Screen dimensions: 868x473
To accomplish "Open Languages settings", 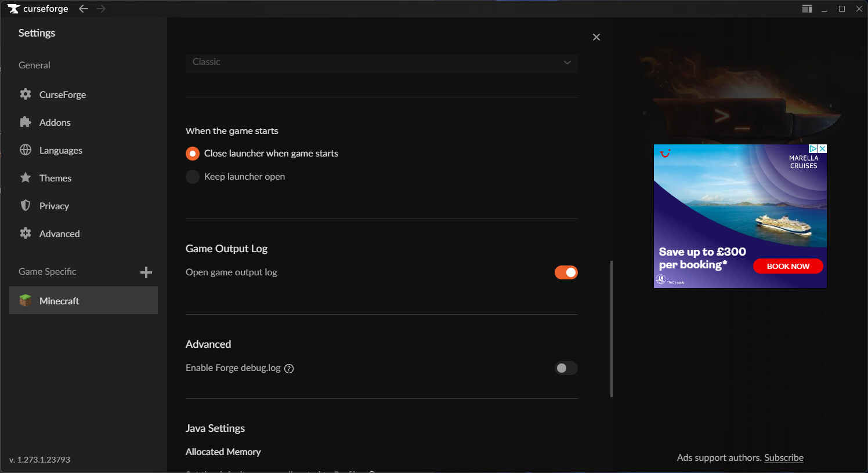I will point(84,150).
